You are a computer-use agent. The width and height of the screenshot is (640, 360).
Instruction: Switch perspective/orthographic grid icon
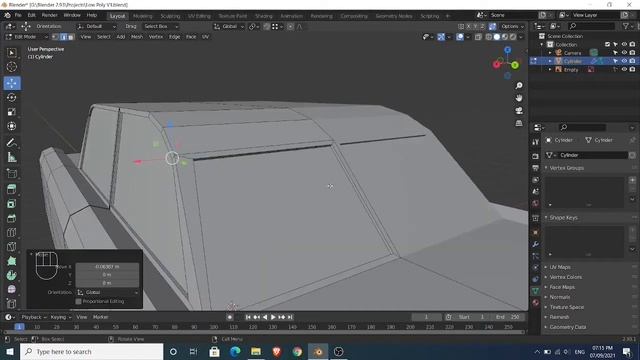click(x=519, y=123)
